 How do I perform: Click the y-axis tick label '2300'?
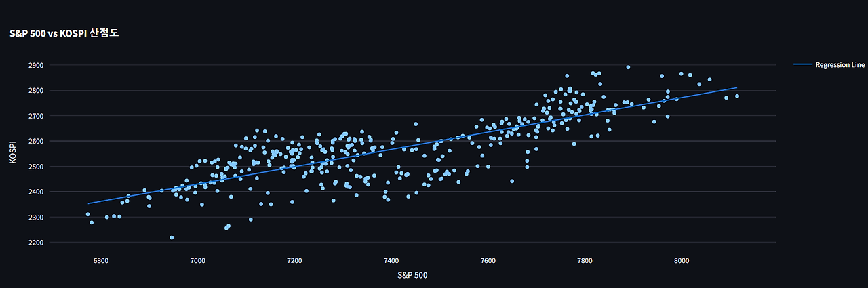pos(36,217)
